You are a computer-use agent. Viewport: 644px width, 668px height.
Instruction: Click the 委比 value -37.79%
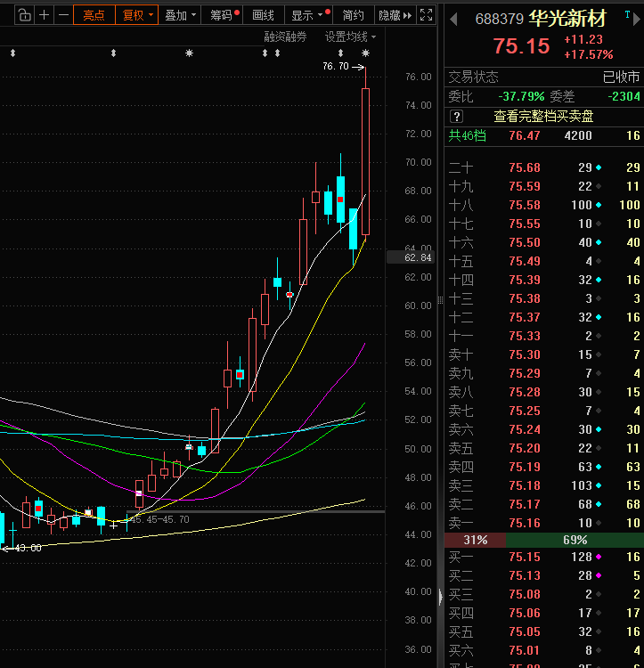tap(521, 96)
